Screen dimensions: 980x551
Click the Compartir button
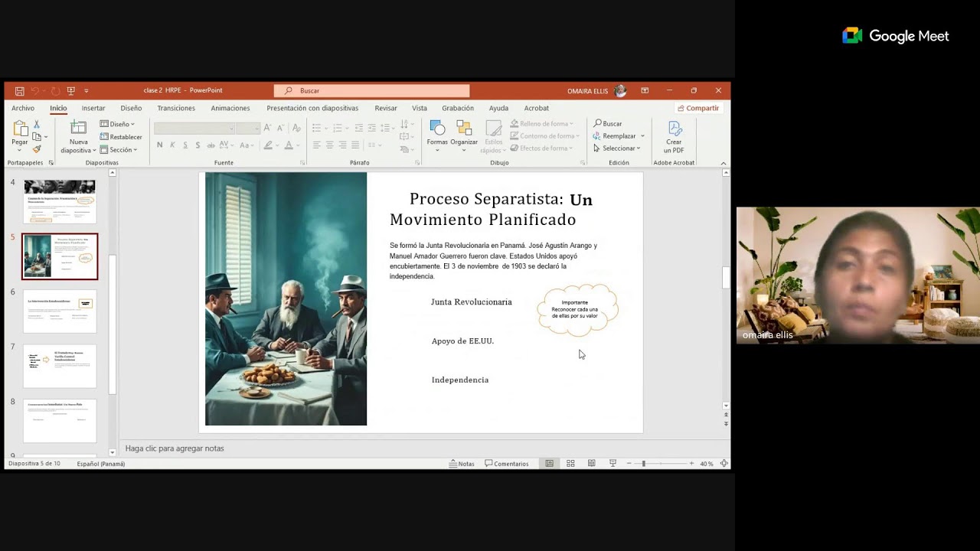[698, 108]
